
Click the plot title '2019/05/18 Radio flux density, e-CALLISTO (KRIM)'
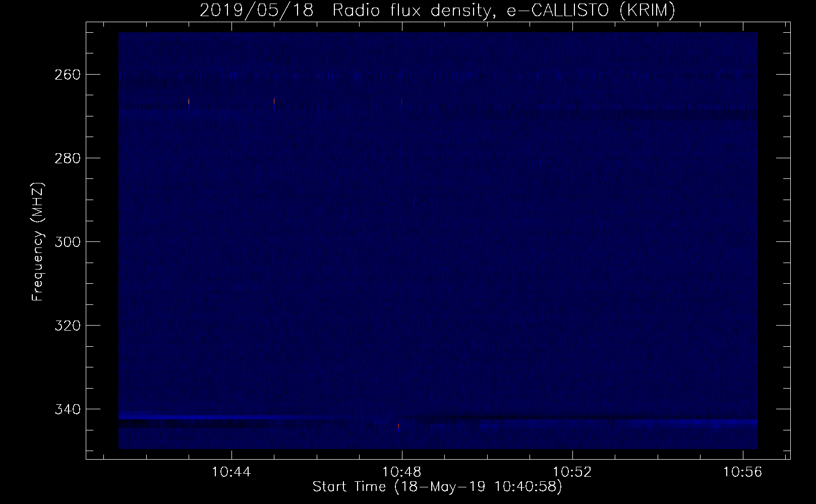tap(437, 10)
